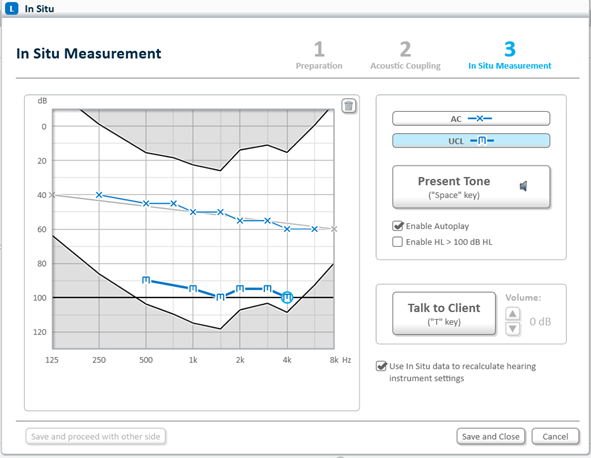Select the UCL curve mode
Screen dimensions: 591x458
471,141
